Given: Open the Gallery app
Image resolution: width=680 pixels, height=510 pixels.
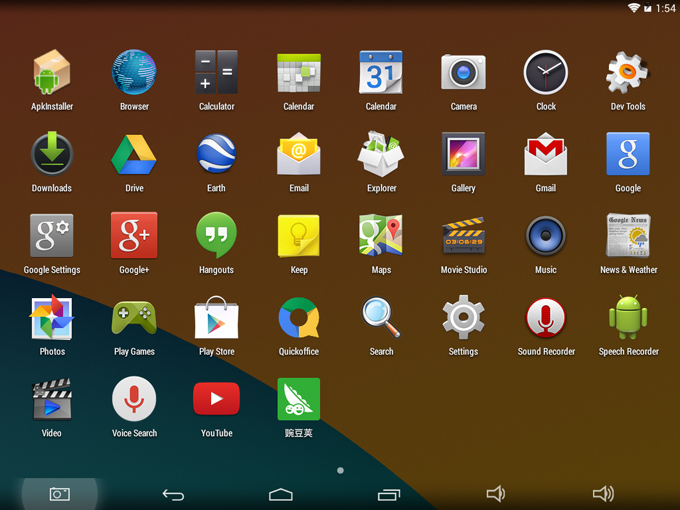Looking at the screenshot, I should tap(463, 154).
